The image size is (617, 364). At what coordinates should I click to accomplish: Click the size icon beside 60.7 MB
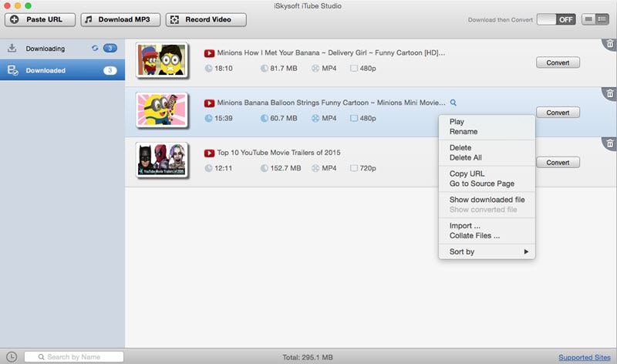coord(264,118)
